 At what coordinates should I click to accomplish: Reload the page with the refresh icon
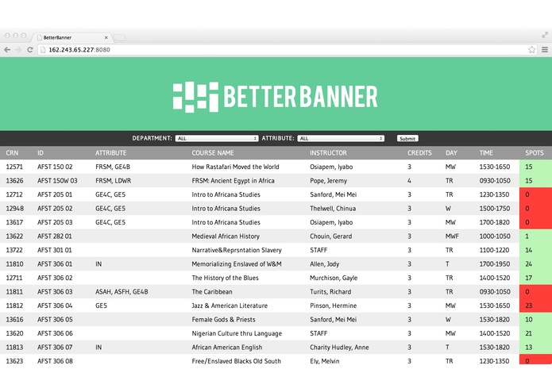(30, 49)
